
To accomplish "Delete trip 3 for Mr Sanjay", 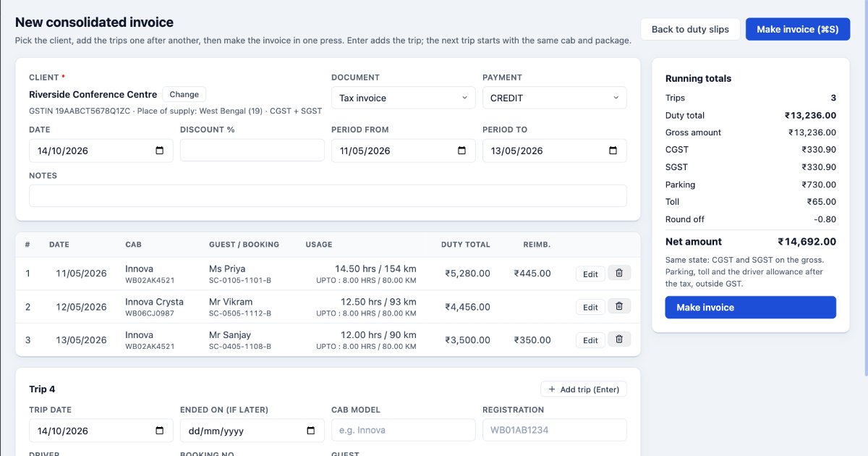I will (619, 339).
